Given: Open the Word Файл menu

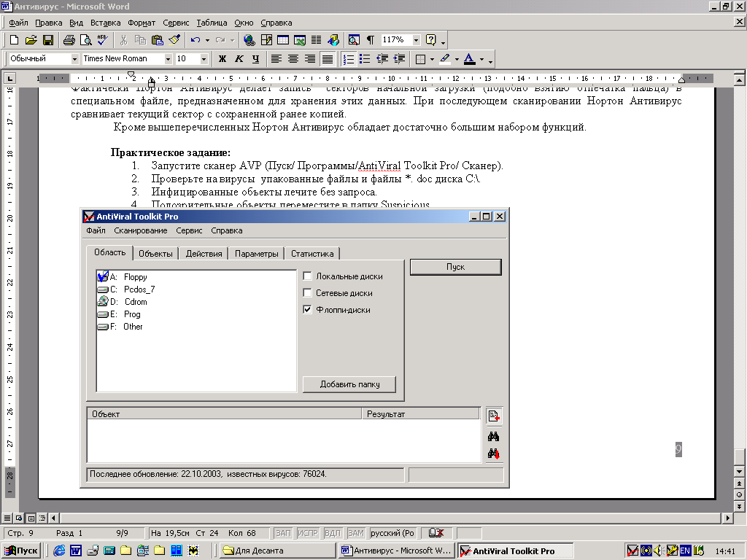Looking at the screenshot, I should point(18,23).
